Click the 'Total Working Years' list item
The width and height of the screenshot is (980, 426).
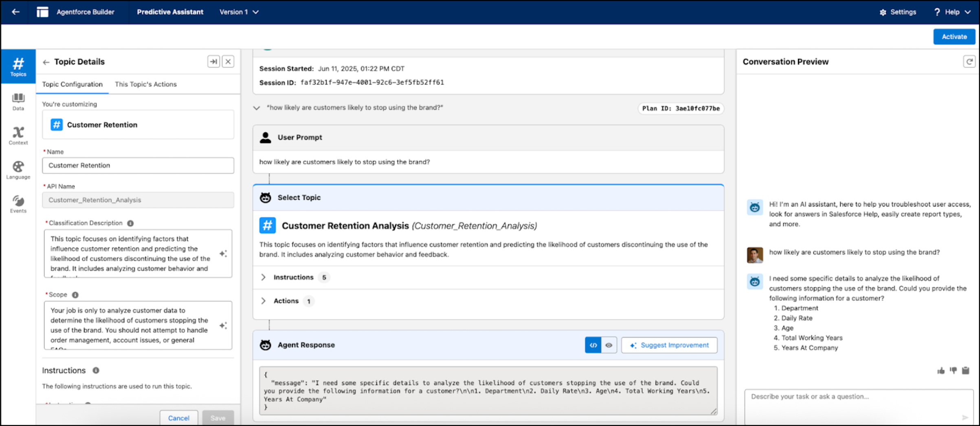click(812, 338)
